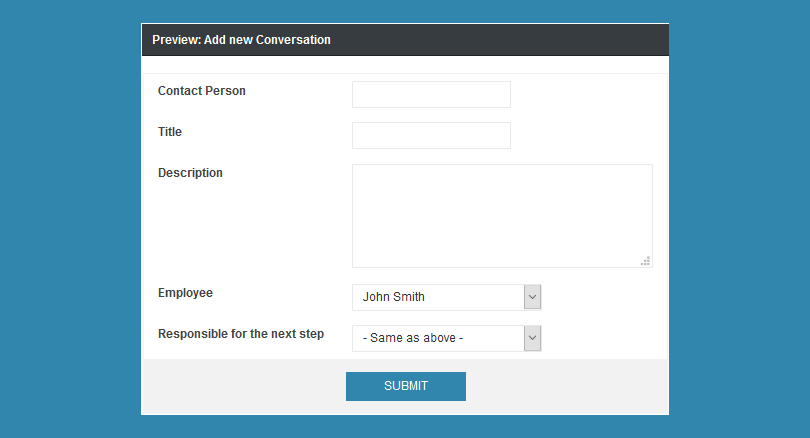Click the Responsible for the next step label
810x438 pixels.
coord(241,334)
